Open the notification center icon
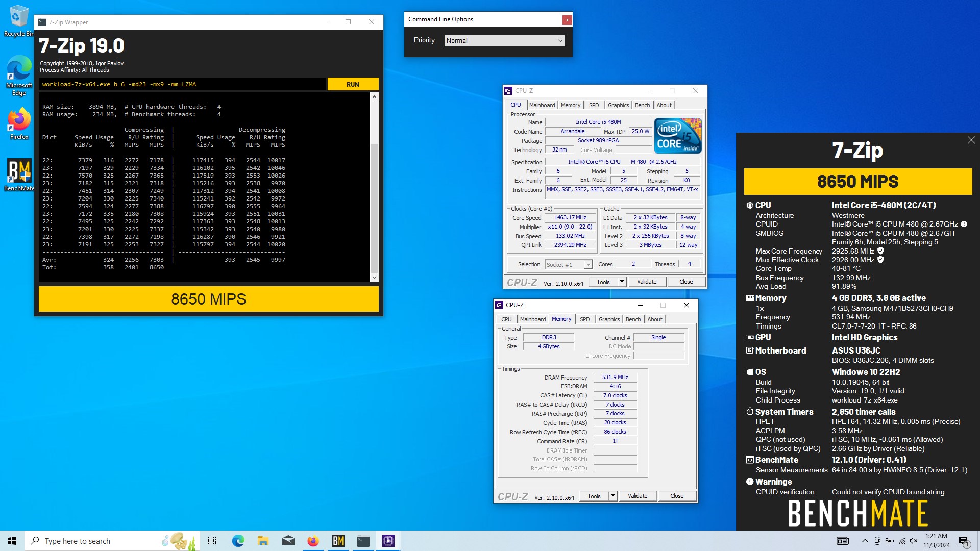The height and width of the screenshot is (551, 980). (964, 541)
